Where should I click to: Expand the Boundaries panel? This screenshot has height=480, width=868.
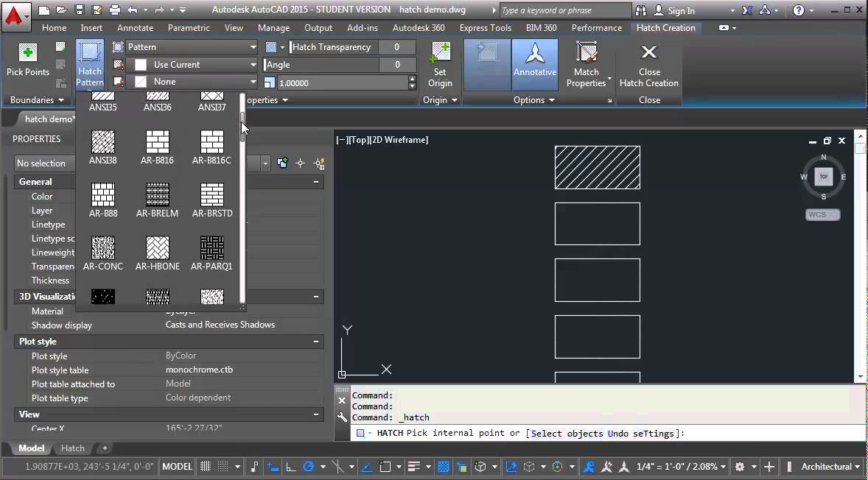pos(37,100)
